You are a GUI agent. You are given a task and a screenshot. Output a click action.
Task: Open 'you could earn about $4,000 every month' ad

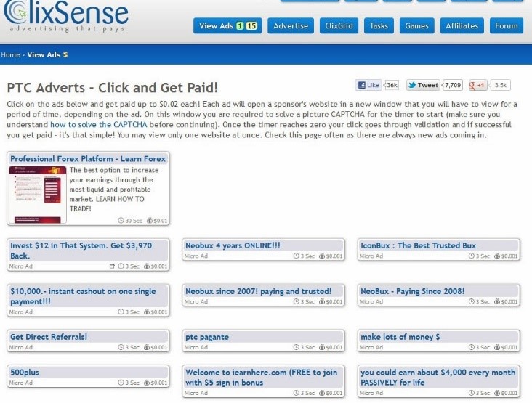point(438,378)
